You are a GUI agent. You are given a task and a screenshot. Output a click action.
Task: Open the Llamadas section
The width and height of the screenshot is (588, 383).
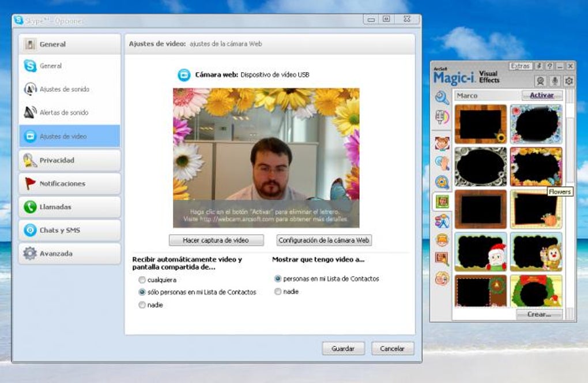(70, 206)
